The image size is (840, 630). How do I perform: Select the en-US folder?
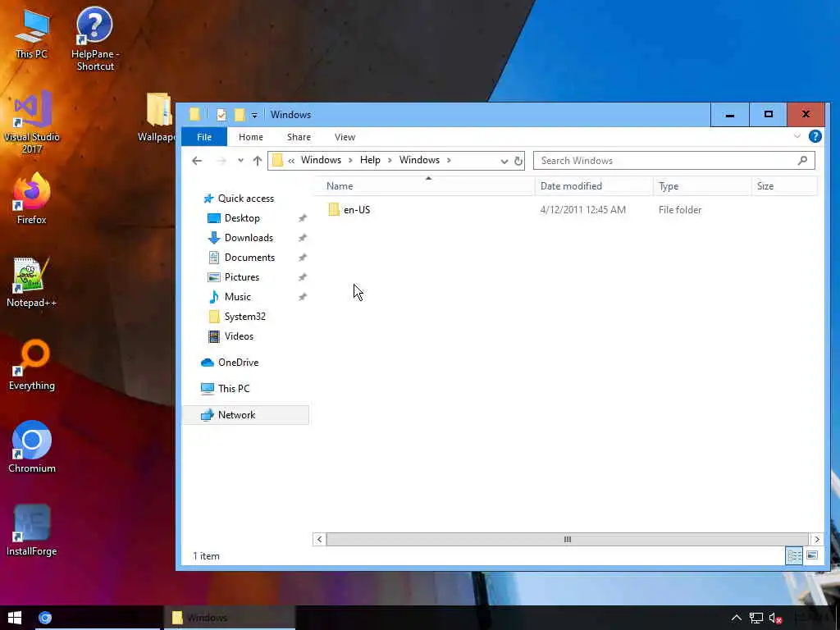[x=349, y=210]
